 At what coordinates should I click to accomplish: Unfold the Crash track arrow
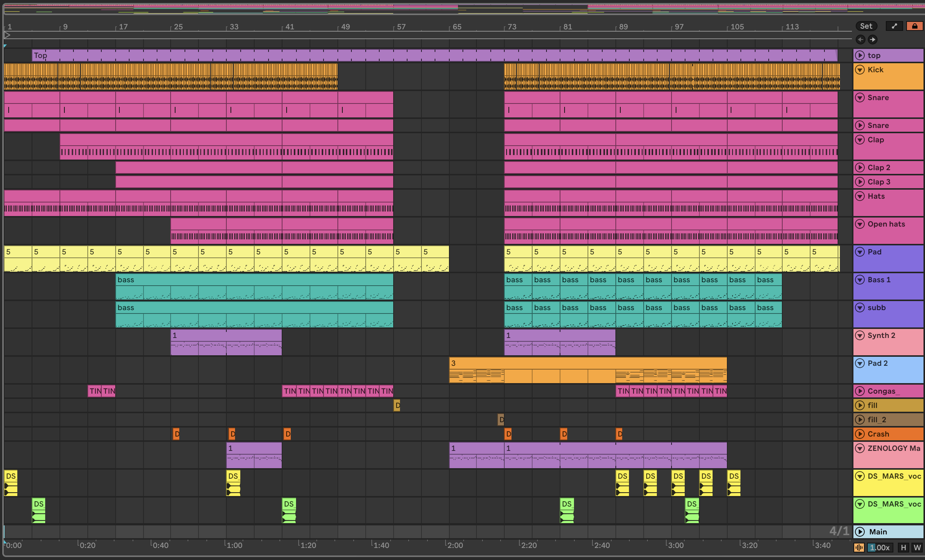click(x=860, y=434)
